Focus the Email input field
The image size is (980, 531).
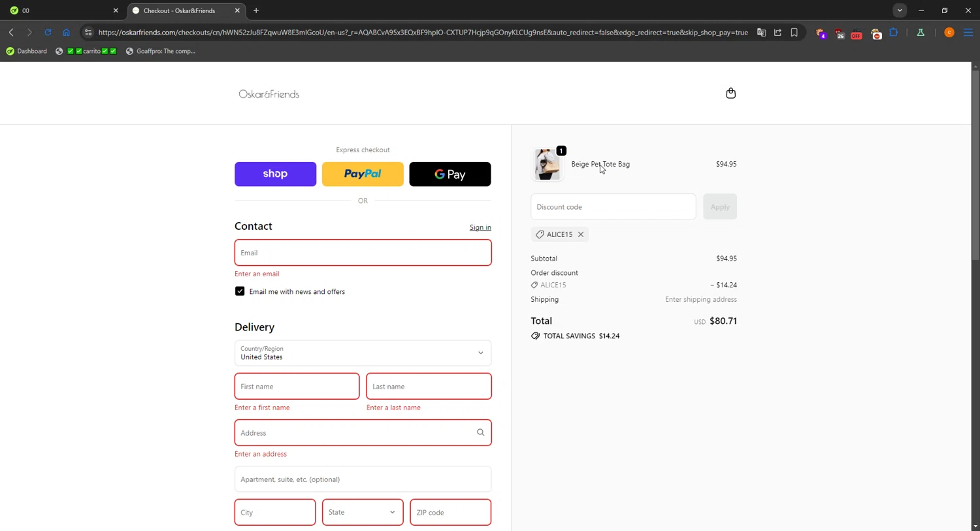pyautogui.click(x=363, y=252)
